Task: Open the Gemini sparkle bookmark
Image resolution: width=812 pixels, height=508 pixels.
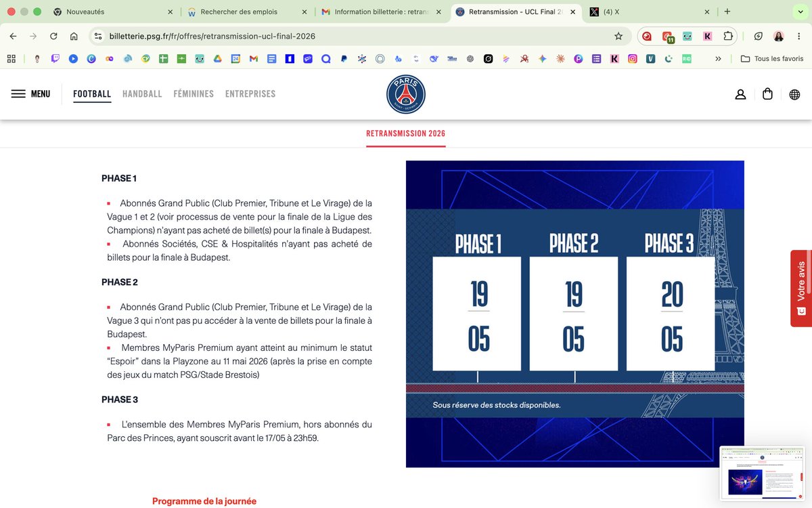Action: (x=542, y=59)
